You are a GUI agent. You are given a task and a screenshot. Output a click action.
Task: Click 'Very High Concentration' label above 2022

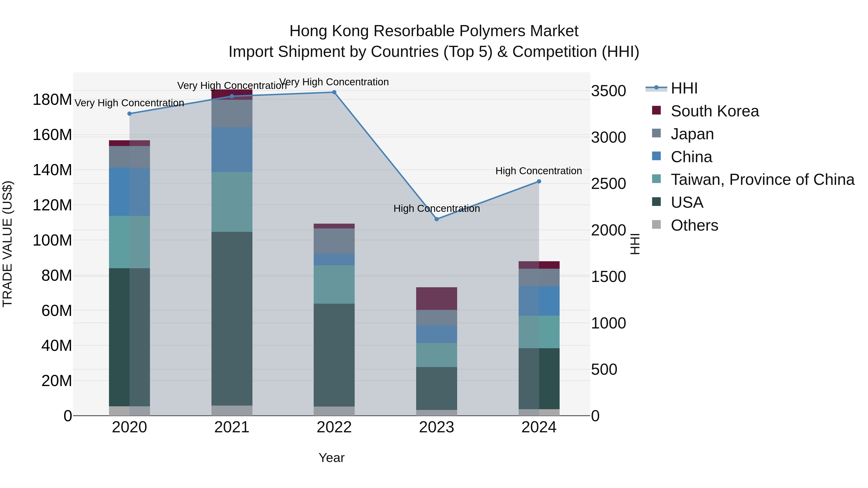click(334, 82)
